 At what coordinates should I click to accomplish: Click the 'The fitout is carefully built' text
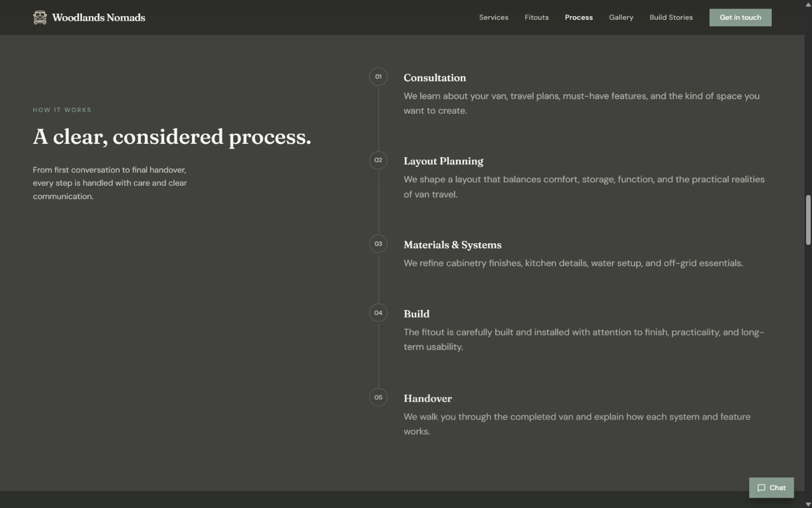[584, 339]
